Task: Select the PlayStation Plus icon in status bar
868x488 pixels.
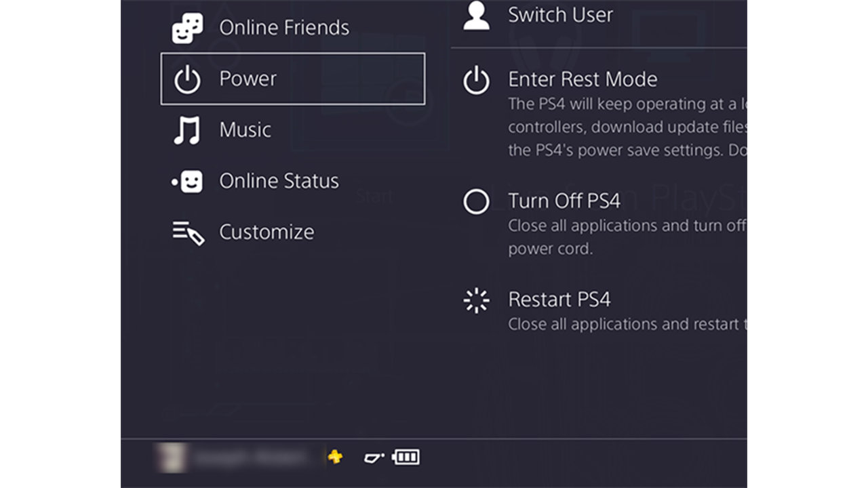Action: click(x=335, y=456)
